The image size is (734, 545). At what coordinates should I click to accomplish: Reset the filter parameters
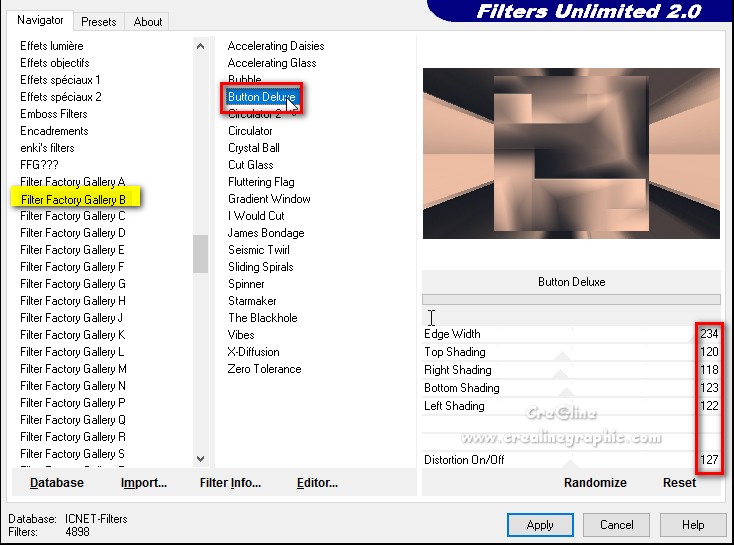[x=679, y=482]
